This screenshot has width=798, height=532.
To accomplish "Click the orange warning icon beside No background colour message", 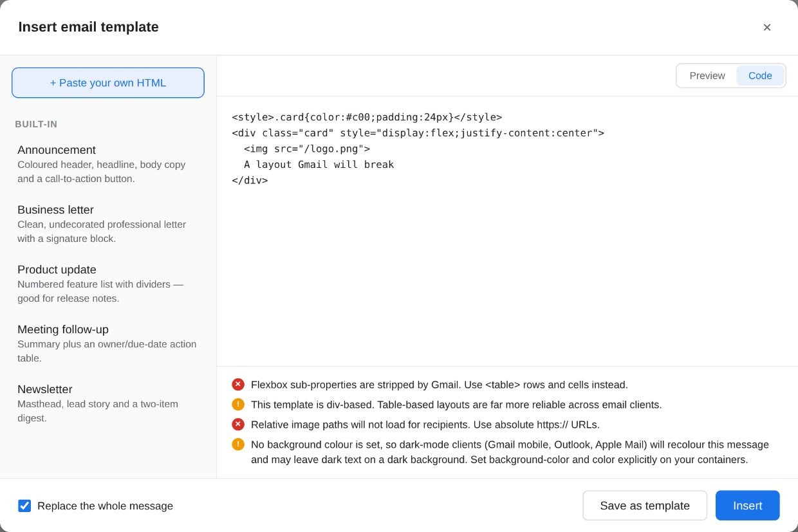I will click(x=238, y=445).
